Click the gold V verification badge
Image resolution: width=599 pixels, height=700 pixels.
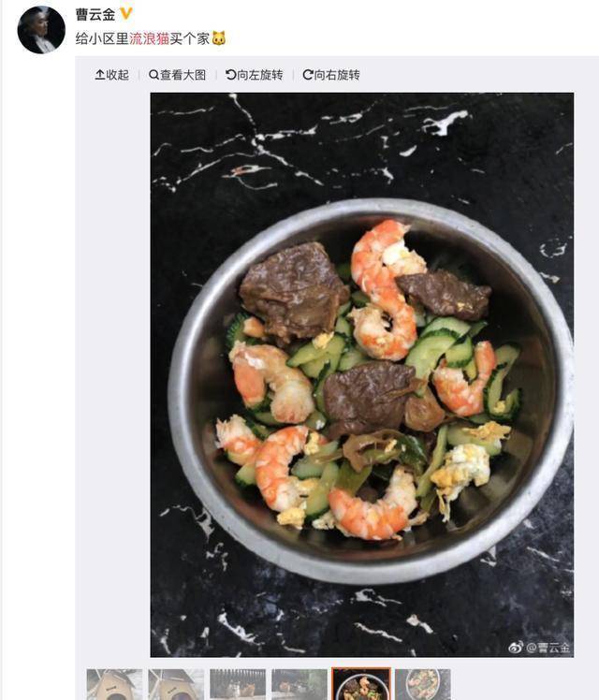(126, 14)
